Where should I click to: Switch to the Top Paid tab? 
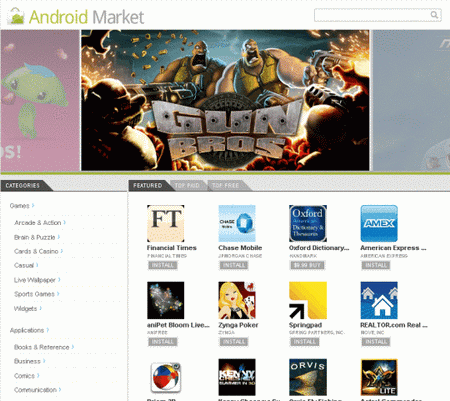click(x=187, y=186)
